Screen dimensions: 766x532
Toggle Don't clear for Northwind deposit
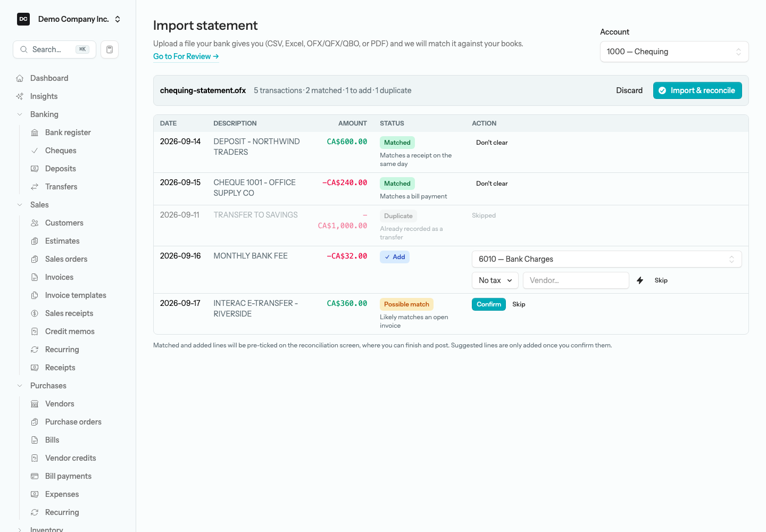tap(492, 143)
